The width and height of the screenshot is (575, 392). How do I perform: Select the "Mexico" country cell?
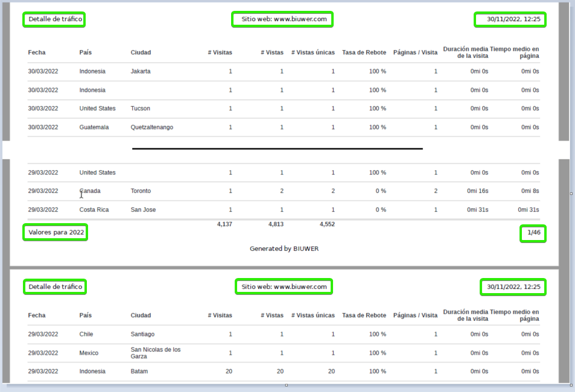89,353
